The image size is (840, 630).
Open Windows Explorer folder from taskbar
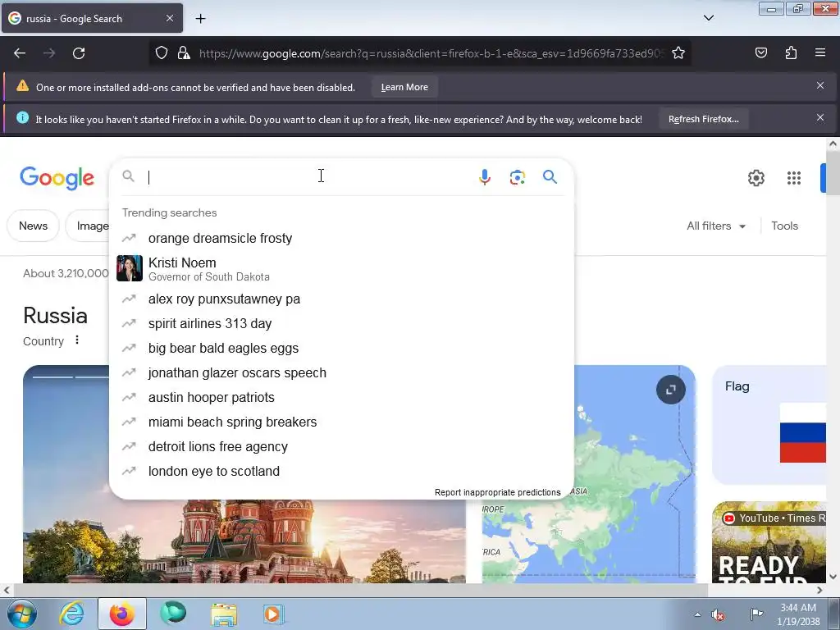224,614
